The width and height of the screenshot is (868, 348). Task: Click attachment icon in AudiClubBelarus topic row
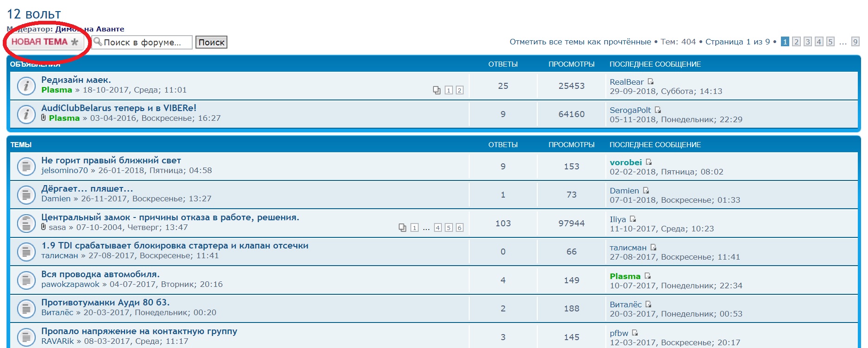click(44, 118)
